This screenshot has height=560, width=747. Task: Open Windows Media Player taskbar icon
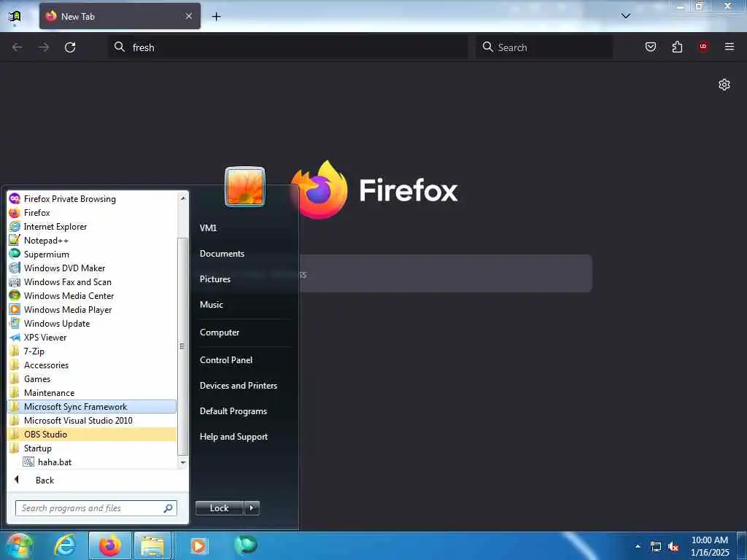pyautogui.click(x=198, y=545)
